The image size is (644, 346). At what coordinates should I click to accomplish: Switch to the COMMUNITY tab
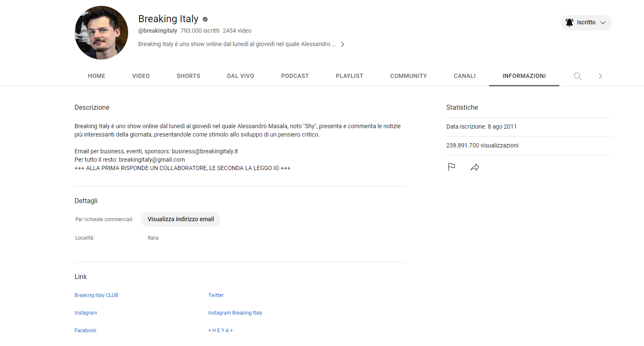tap(409, 76)
